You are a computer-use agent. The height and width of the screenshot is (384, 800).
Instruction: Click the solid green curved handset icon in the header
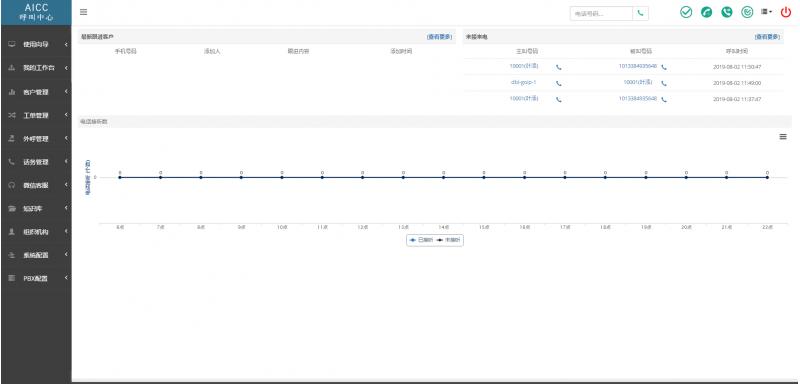coord(707,12)
